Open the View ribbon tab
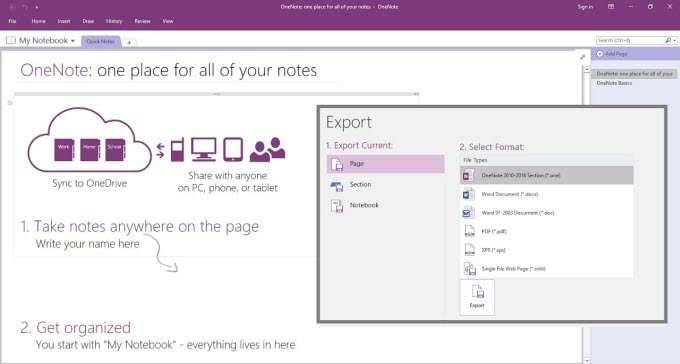Screen dimensions: 680x364 [168, 21]
